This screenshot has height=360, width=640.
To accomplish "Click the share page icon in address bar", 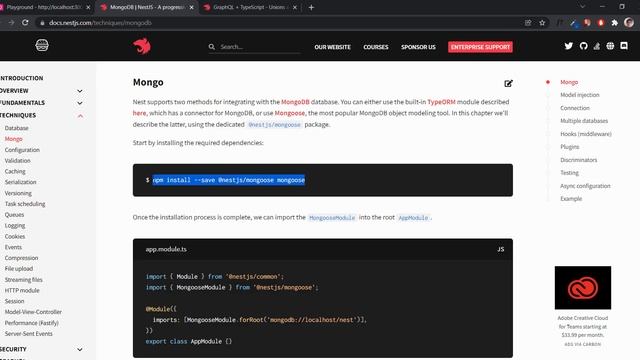I will point(528,23).
